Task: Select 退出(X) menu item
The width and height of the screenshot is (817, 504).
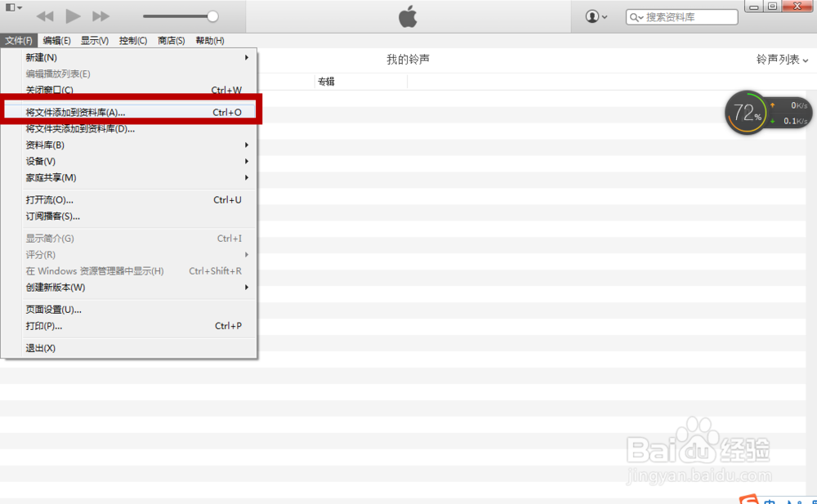Action: (x=129, y=348)
